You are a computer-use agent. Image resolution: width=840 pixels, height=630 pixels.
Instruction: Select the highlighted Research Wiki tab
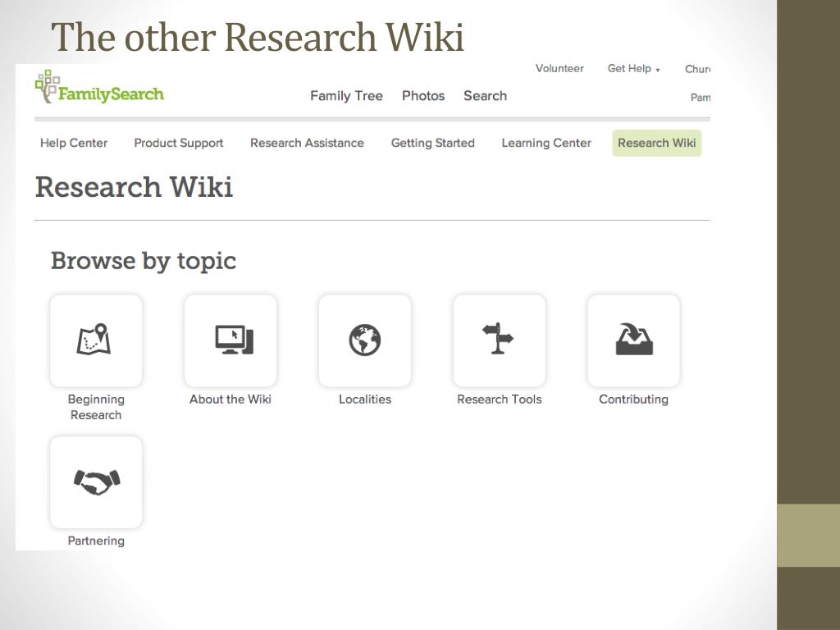coord(657,143)
